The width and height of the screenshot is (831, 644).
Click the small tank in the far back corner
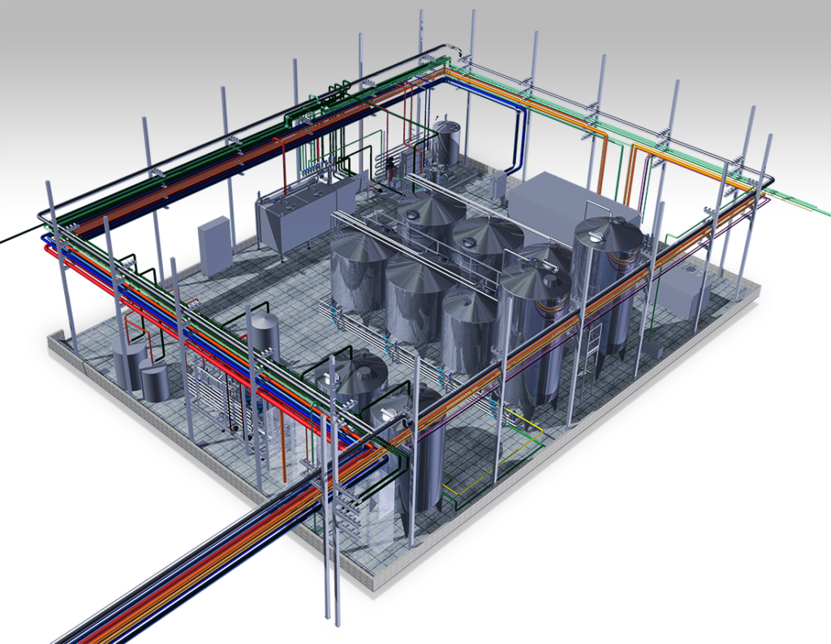(445, 143)
